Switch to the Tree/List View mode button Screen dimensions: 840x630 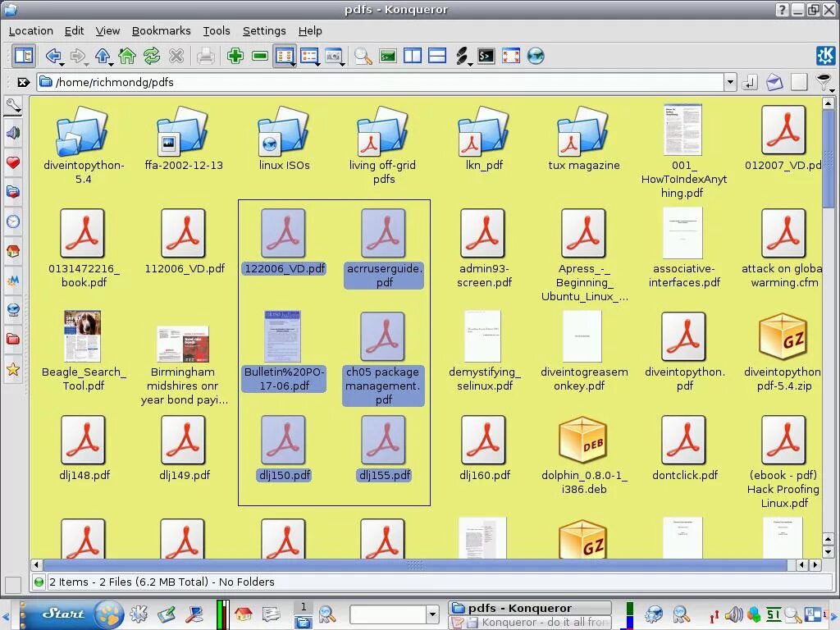(308, 56)
